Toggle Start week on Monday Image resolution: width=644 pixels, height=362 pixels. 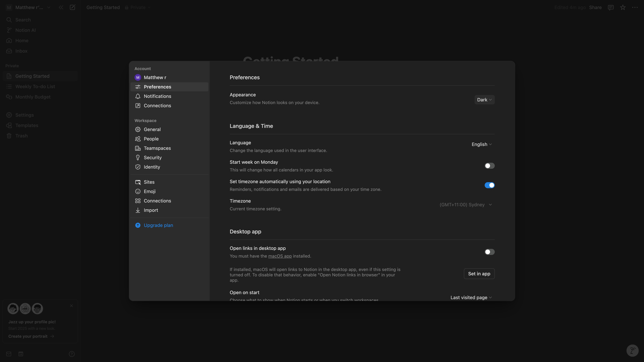pyautogui.click(x=490, y=166)
